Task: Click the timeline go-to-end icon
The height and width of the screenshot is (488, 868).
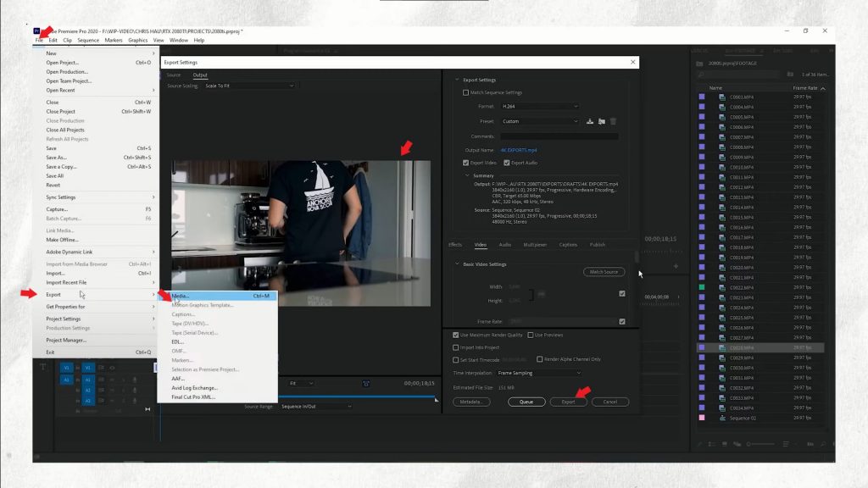Action: (x=147, y=409)
